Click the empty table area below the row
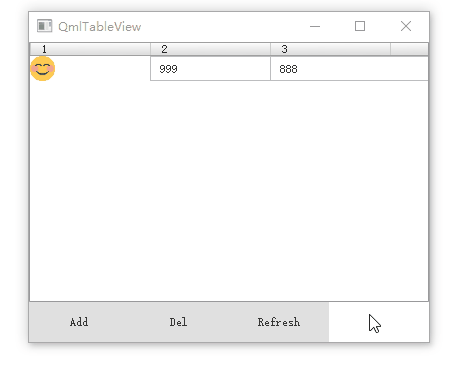The image size is (466, 369). tap(229, 191)
